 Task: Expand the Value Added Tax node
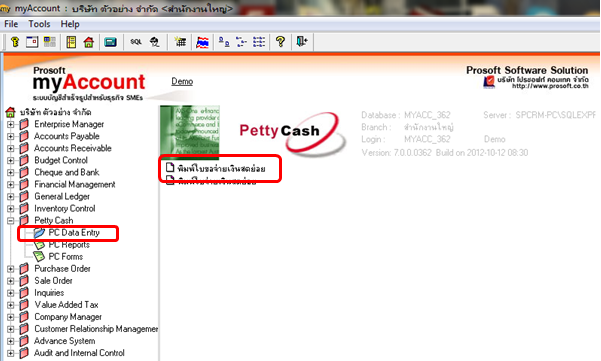11,305
